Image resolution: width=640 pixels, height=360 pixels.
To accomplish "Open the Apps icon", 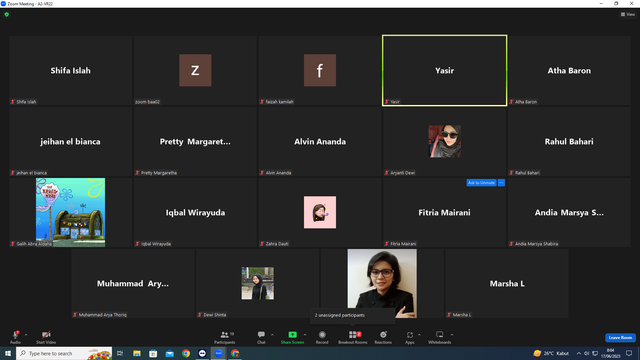I will click(410, 337).
